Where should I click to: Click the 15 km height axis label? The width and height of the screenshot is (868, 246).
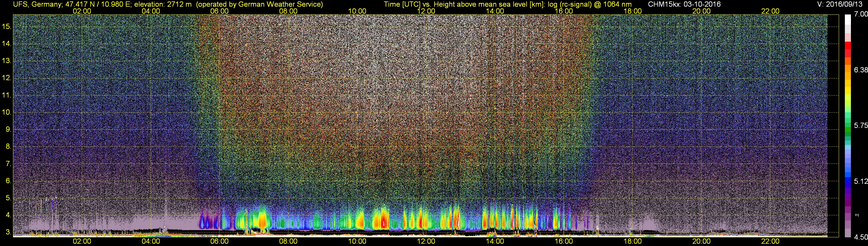point(7,26)
